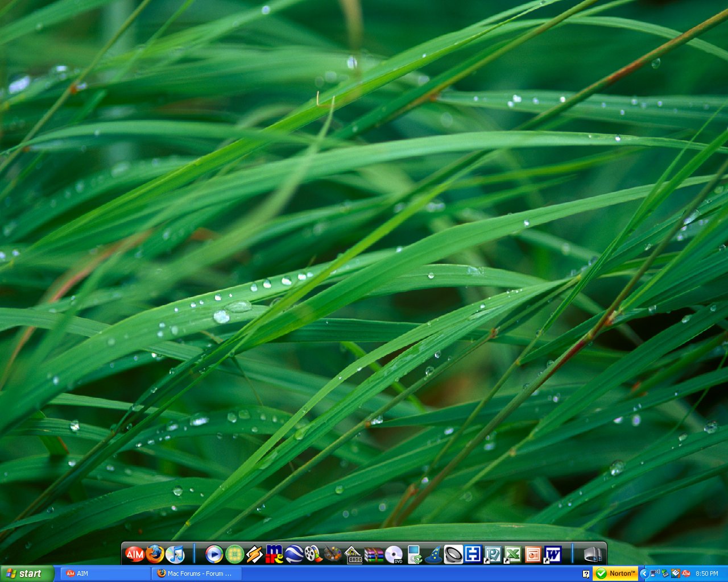Launch Microsoft Excel from the dock
This screenshot has width=728, height=582.
[x=512, y=554]
